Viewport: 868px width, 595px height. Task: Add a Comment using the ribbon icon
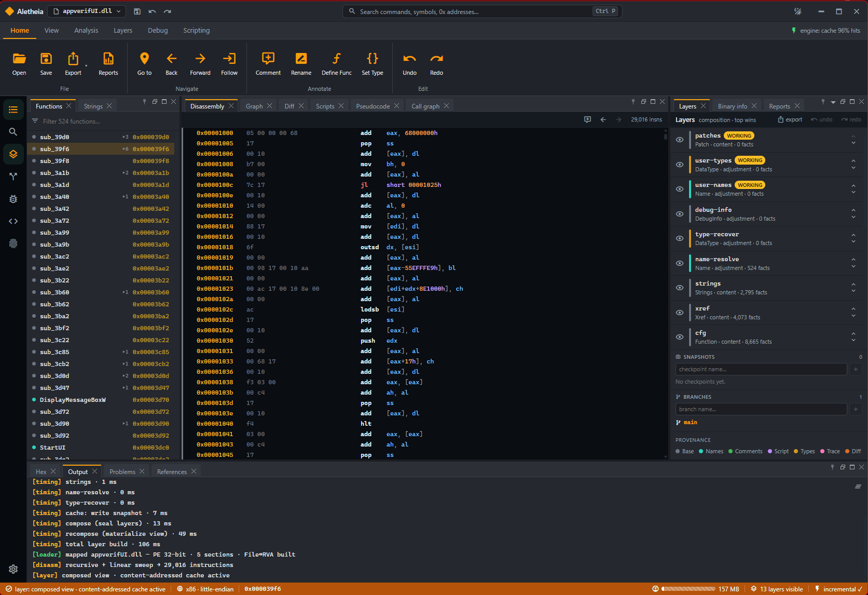pos(268,58)
